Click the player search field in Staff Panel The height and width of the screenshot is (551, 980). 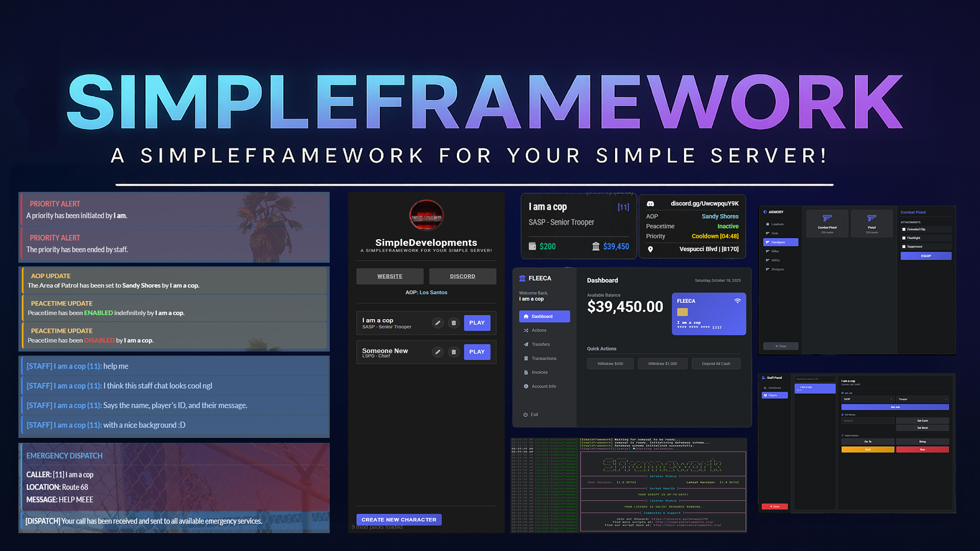[x=815, y=379]
